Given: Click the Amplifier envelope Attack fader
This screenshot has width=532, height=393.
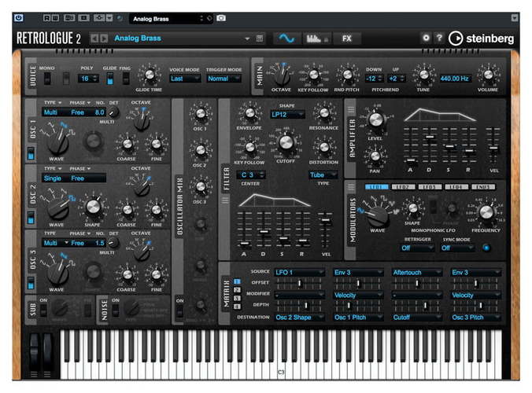Looking at the screenshot, I should 411,160.
